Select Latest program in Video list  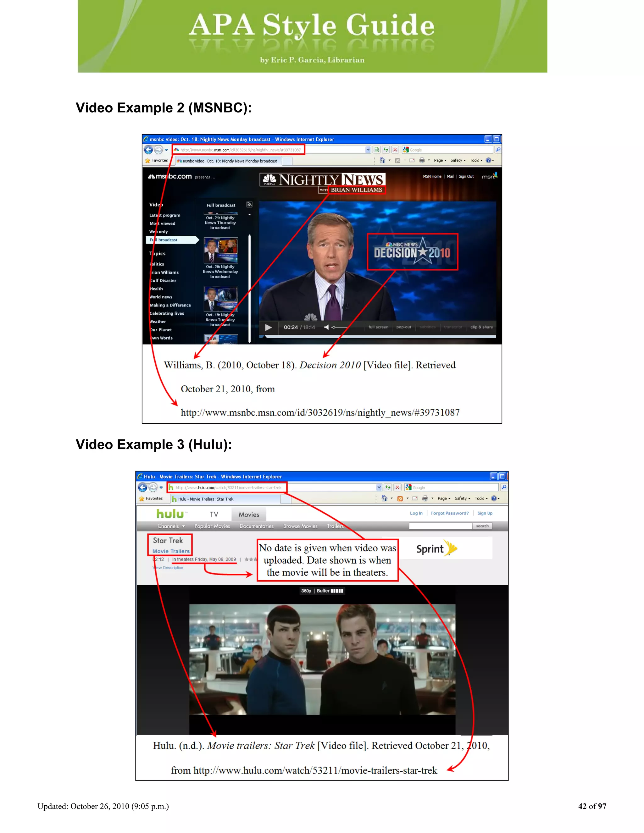[x=164, y=216]
